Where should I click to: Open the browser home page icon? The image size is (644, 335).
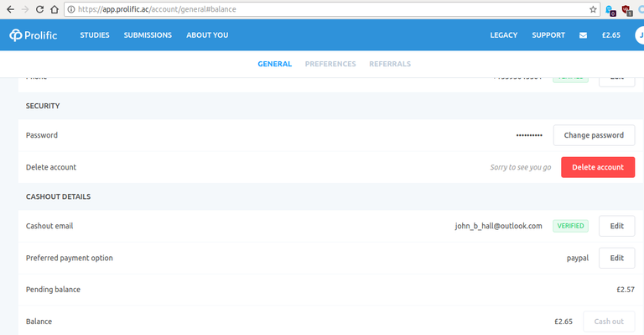pyautogui.click(x=55, y=9)
